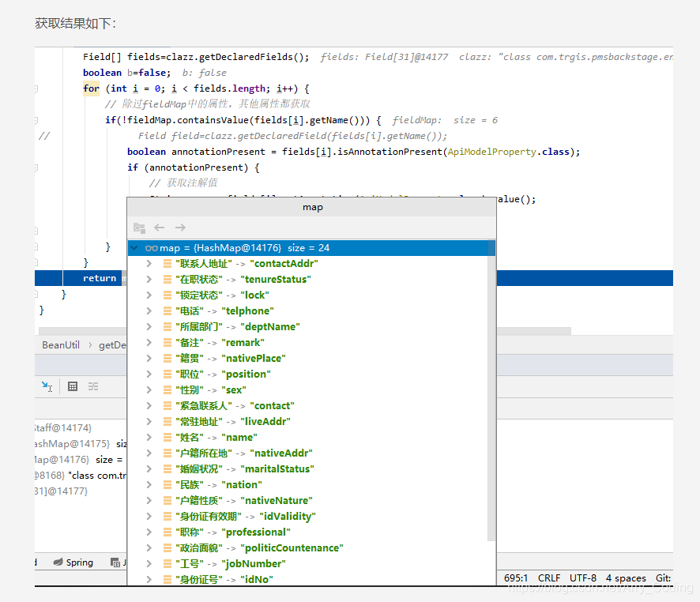
Task: Click the fold marker on the for line
Action: (x=36, y=88)
